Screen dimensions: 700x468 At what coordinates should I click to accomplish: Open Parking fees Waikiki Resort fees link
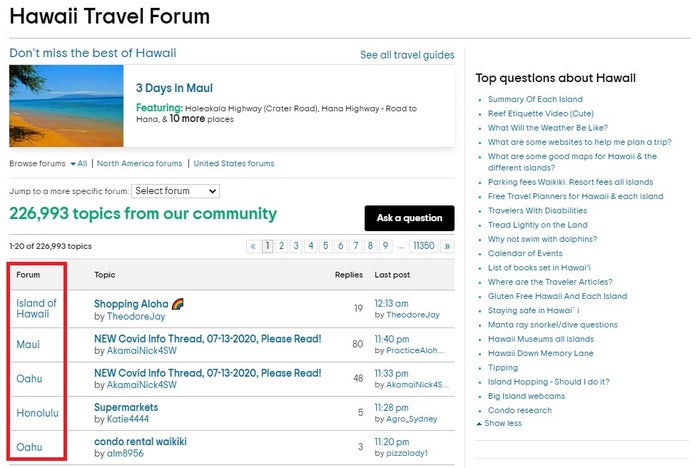tap(570, 182)
